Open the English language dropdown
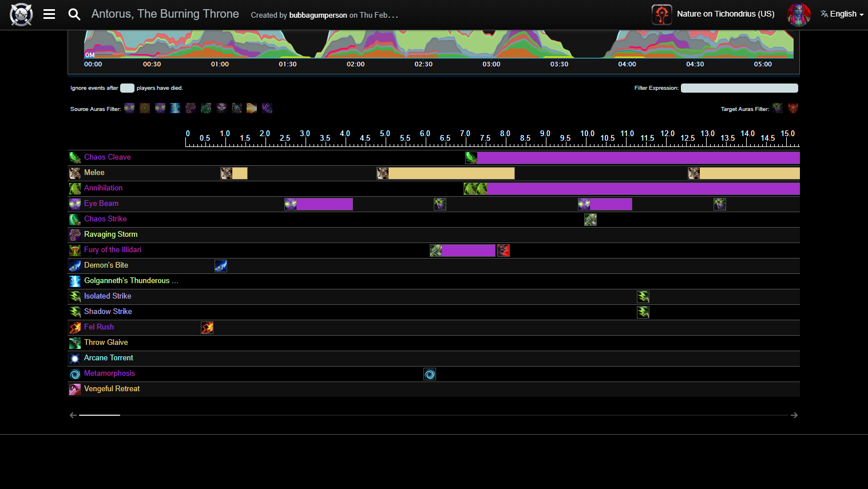 click(x=842, y=14)
